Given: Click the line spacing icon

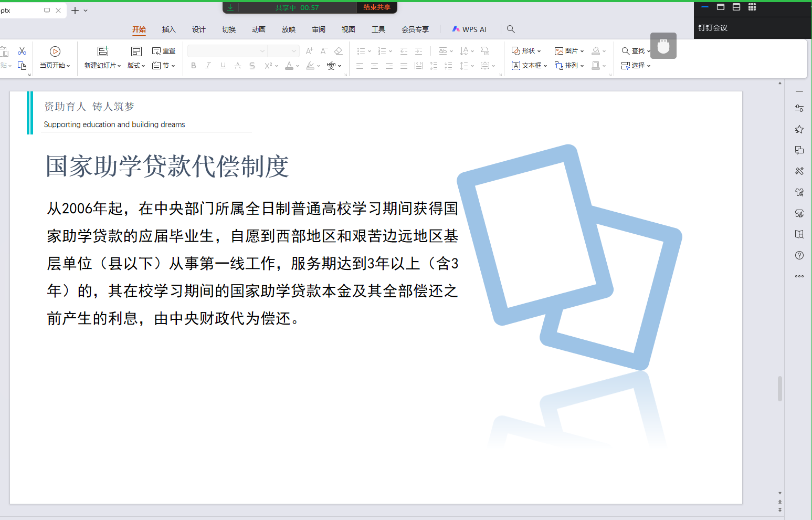Looking at the screenshot, I should click(464, 66).
